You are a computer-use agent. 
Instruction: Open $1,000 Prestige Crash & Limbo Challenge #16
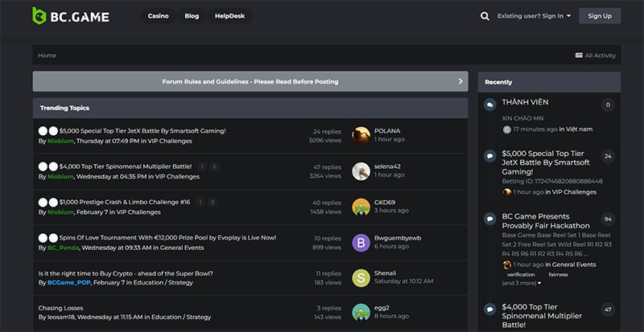point(125,203)
